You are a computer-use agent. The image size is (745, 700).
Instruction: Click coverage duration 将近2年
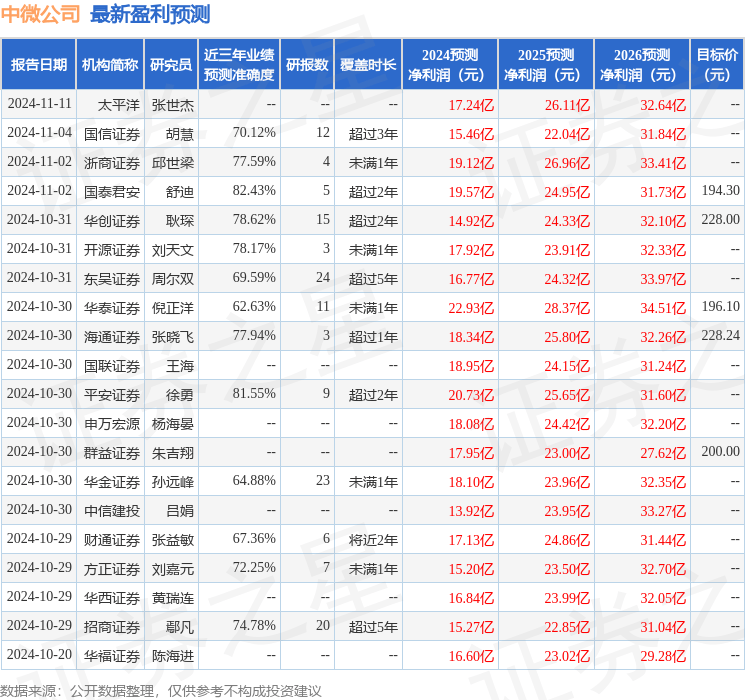(373, 540)
